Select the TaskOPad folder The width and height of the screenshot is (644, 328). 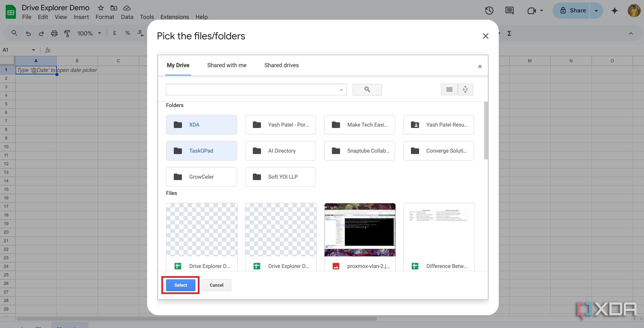click(x=201, y=151)
